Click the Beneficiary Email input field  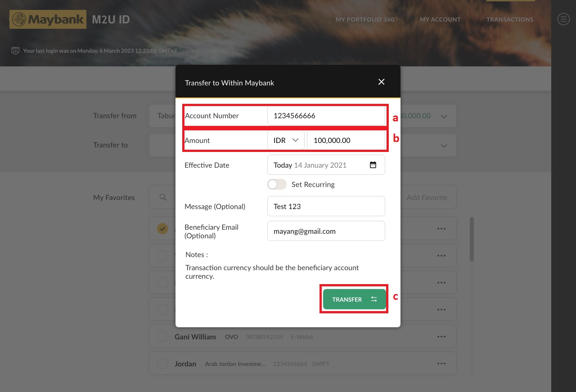pos(326,231)
